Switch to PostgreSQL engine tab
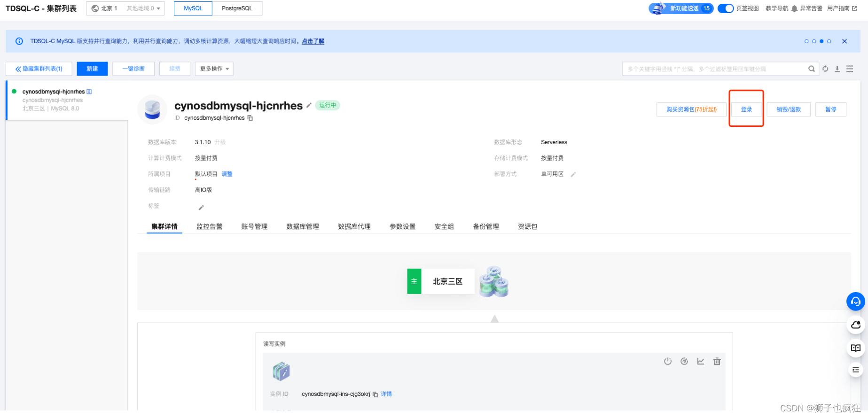The image size is (868, 417). point(237,8)
